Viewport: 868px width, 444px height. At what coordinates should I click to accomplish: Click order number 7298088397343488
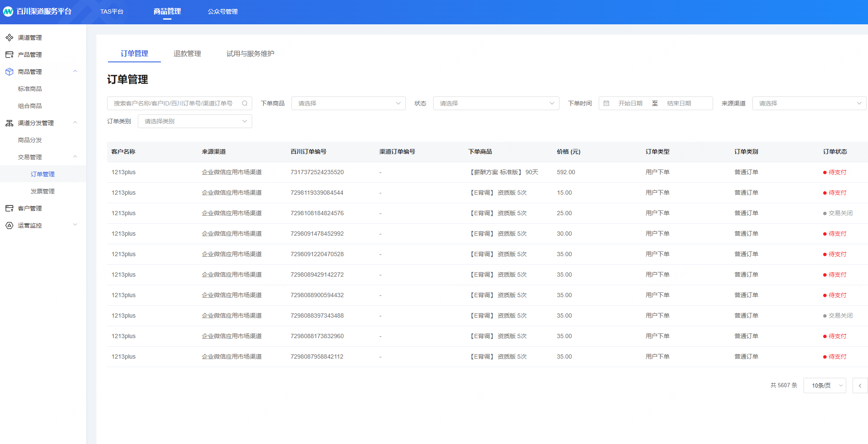[x=317, y=316]
